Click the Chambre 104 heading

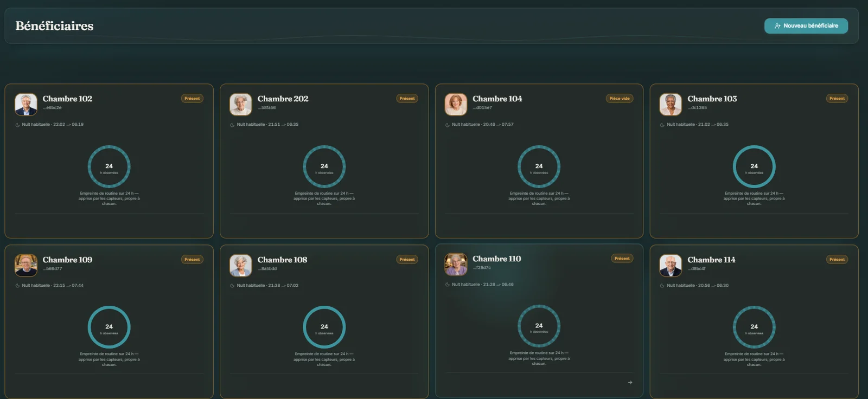pos(497,99)
